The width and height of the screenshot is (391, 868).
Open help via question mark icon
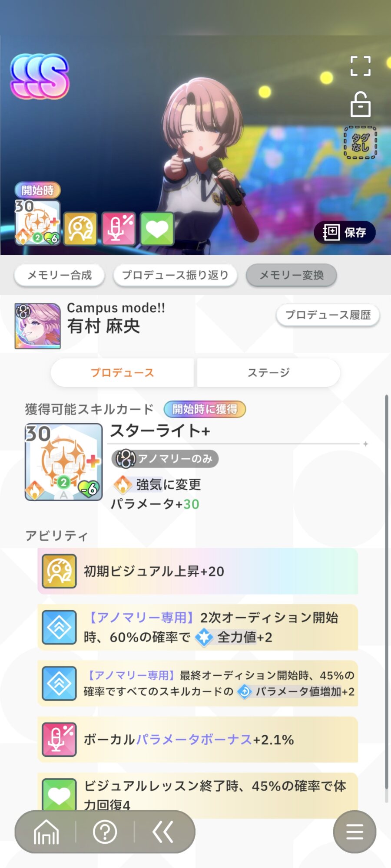pos(105,832)
